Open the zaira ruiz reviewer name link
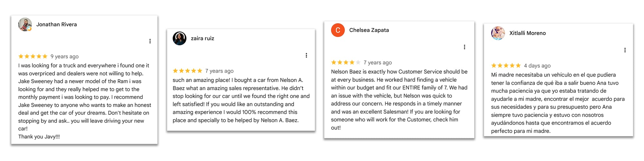This screenshot has height=161, width=644. pyautogui.click(x=203, y=38)
